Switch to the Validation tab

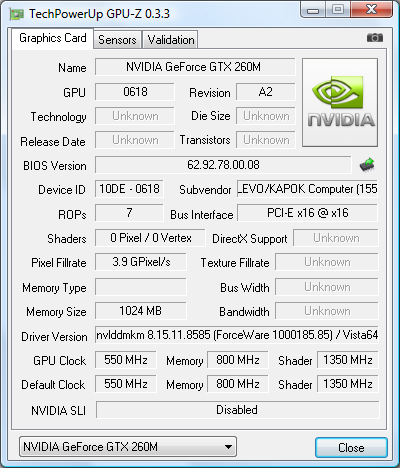(x=171, y=40)
